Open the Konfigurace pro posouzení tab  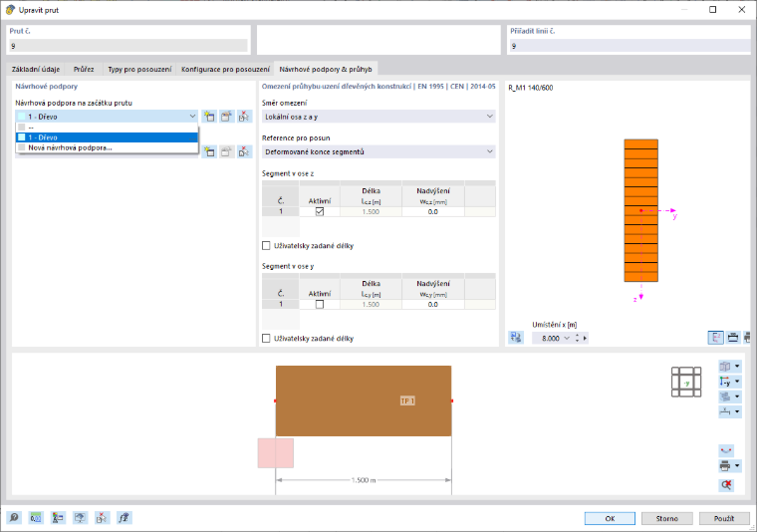[225, 69]
